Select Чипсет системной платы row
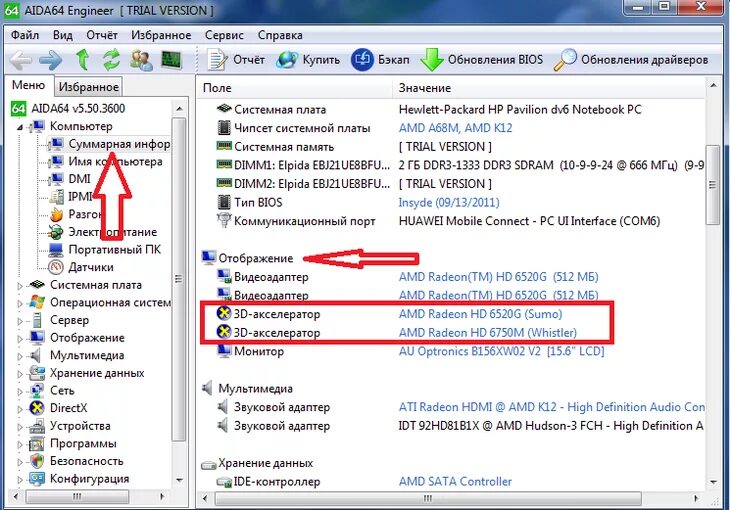This screenshot has width=730, height=510. pos(452,128)
